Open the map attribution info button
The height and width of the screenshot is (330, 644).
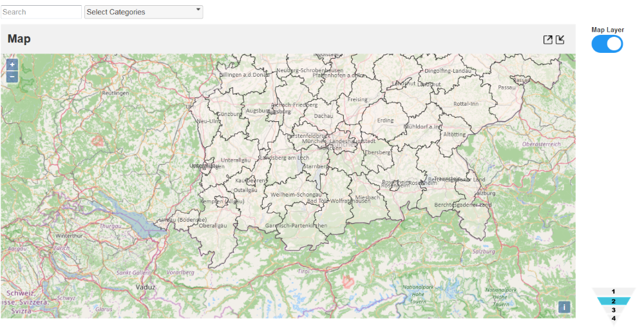coord(564,307)
